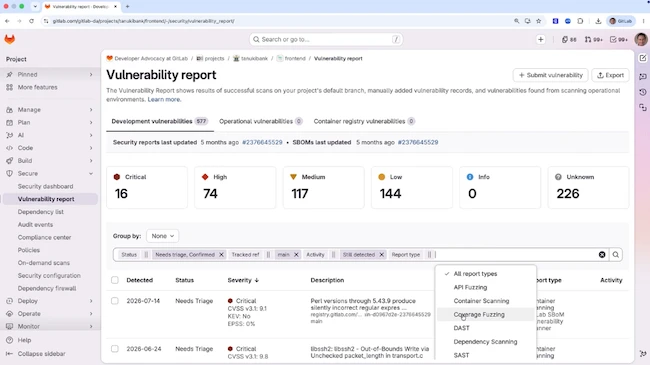Go back in browser history
The image size is (650, 365).
click(7, 21)
